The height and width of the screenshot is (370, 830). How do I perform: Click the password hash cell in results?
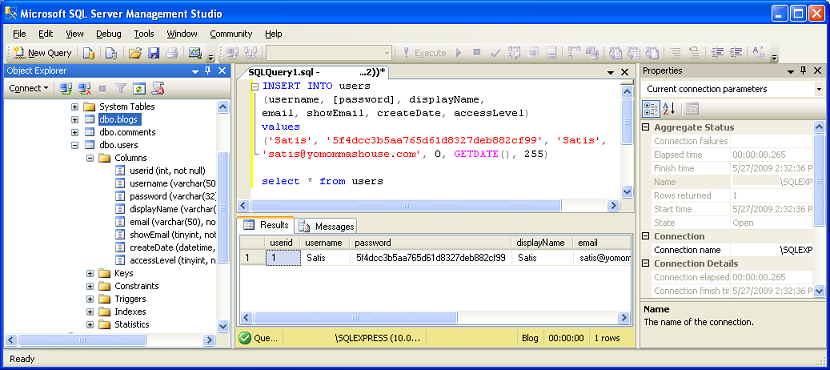point(430,258)
